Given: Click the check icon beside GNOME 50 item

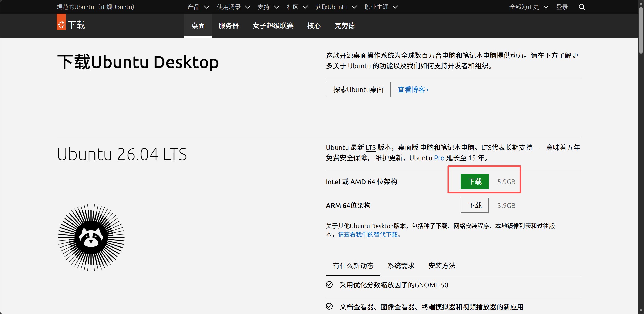Looking at the screenshot, I should [x=329, y=285].
